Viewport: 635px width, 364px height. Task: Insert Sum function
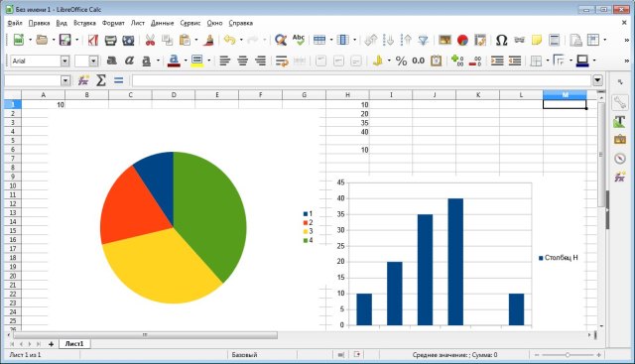point(101,80)
